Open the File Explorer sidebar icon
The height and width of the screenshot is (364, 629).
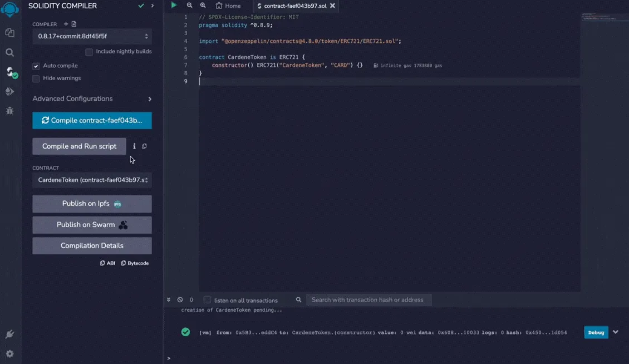click(x=9, y=32)
